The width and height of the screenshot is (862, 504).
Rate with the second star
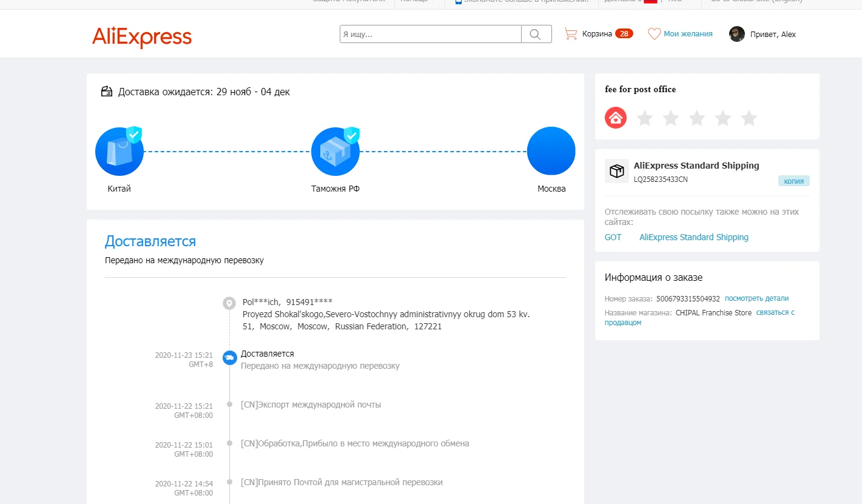click(670, 118)
